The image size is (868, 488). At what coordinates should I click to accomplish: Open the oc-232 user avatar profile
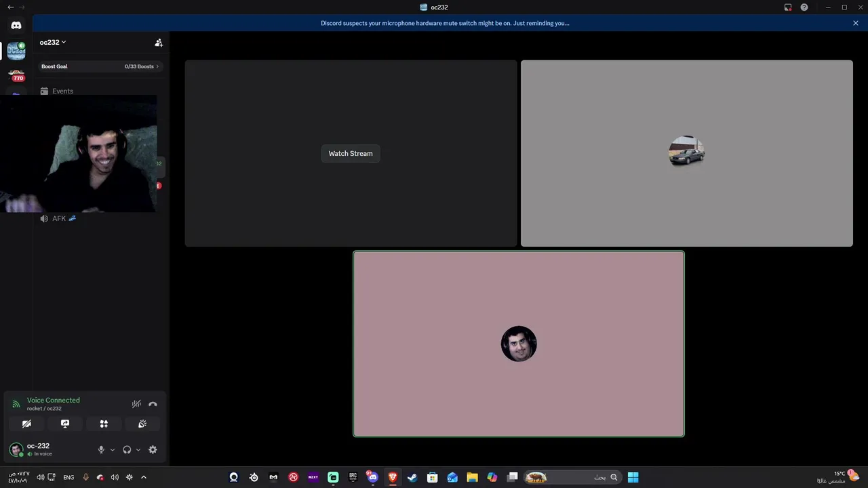(x=16, y=449)
